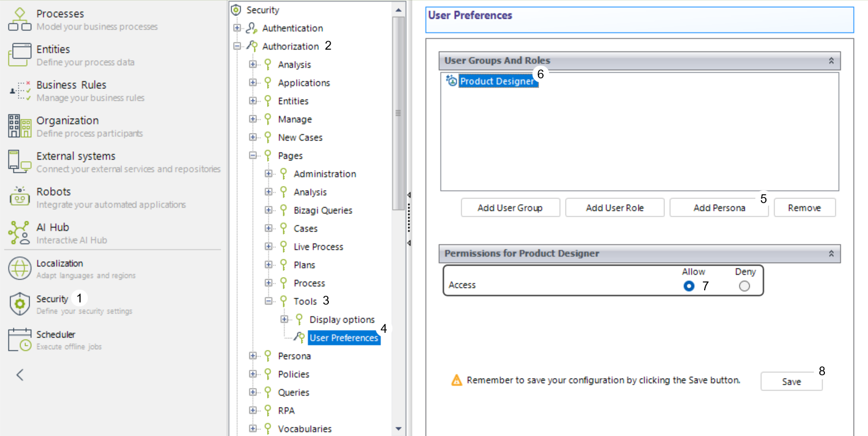868x436 pixels.
Task: Click the AI Hub icon
Action: 20,232
